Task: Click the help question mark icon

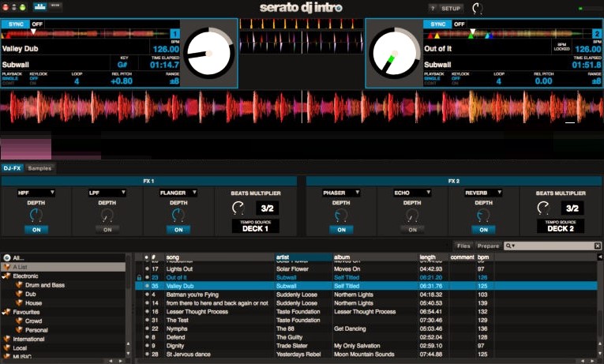Action: coord(433,8)
